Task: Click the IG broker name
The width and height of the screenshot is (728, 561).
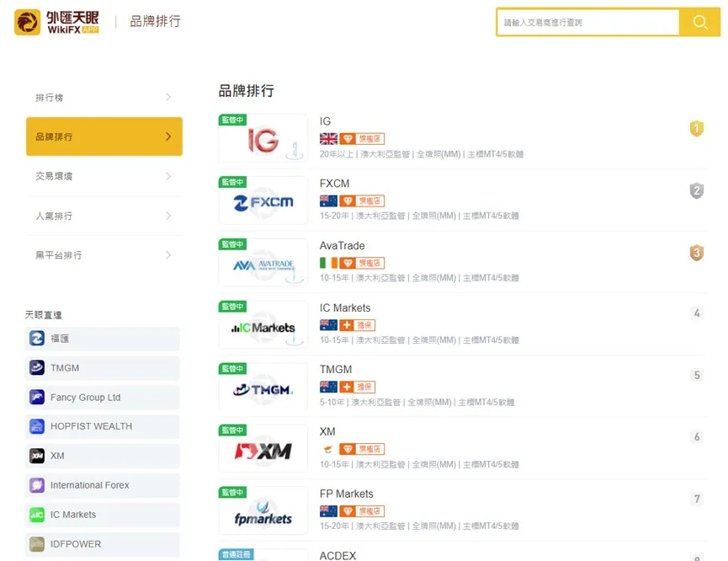Action: tap(325, 121)
